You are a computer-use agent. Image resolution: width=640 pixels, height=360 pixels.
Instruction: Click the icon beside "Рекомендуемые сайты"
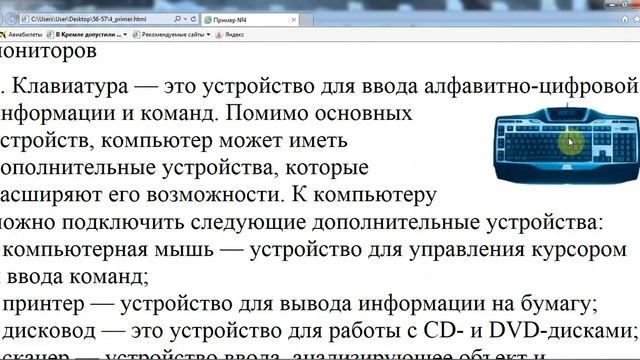(136, 35)
